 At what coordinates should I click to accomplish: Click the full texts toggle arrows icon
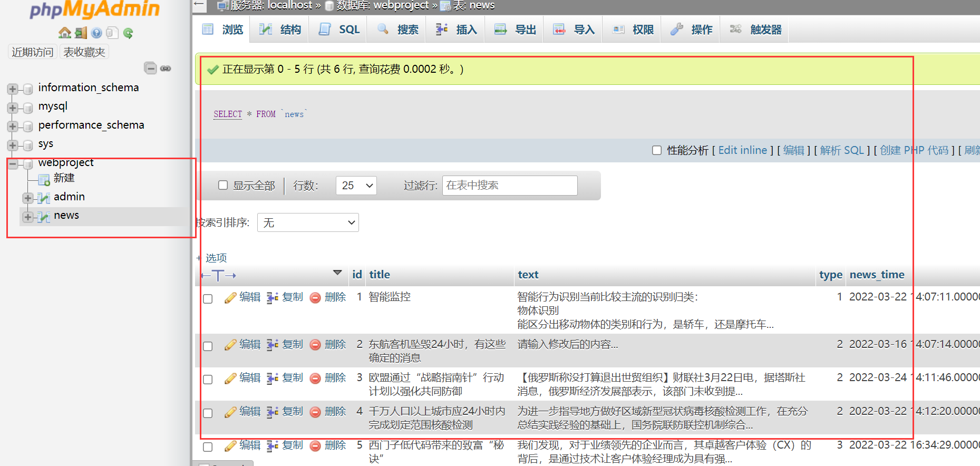[218, 275]
